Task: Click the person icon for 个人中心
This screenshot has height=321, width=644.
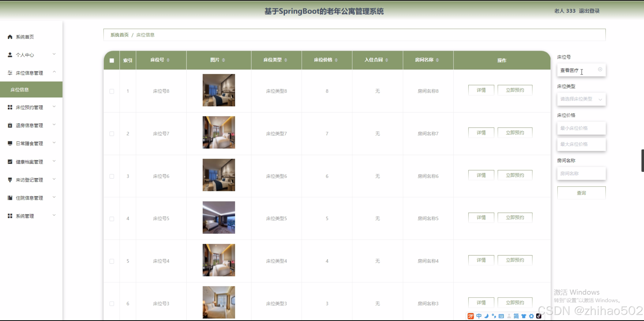Action: [10, 55]
